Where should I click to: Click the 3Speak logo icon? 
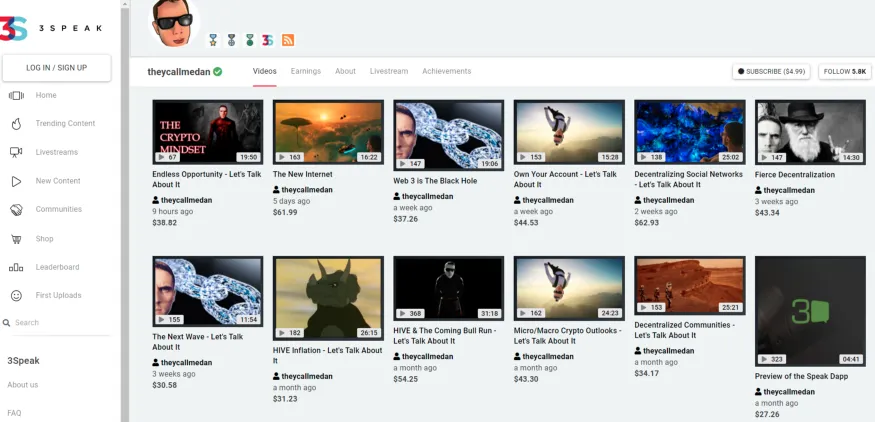(x=13, y=28)
